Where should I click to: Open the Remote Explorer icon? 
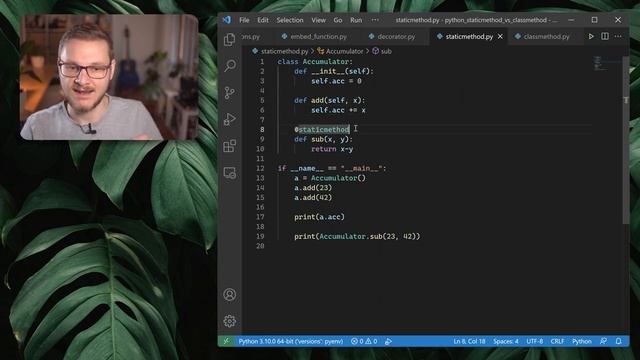230,173
